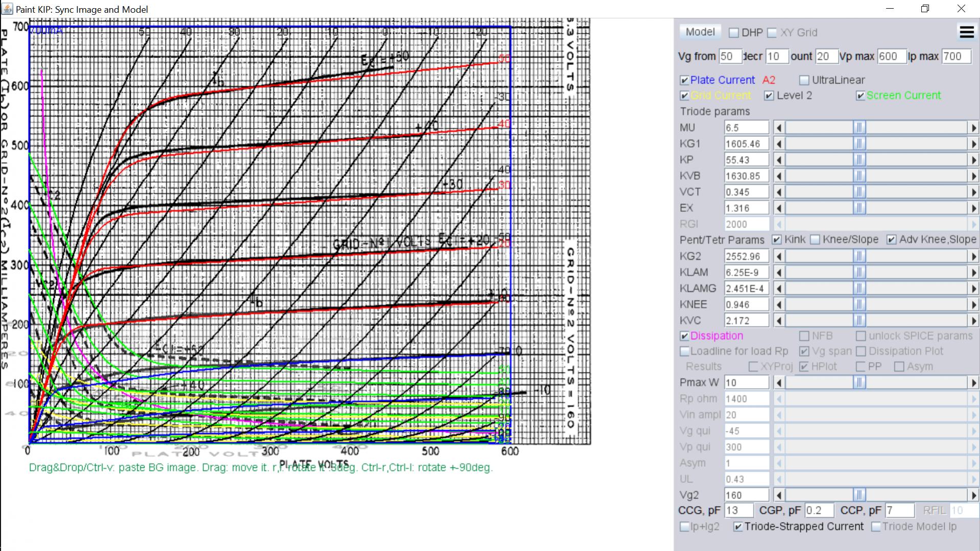Decrease KNEE with the left arrow
980x551 pixels.
point(779,305)
